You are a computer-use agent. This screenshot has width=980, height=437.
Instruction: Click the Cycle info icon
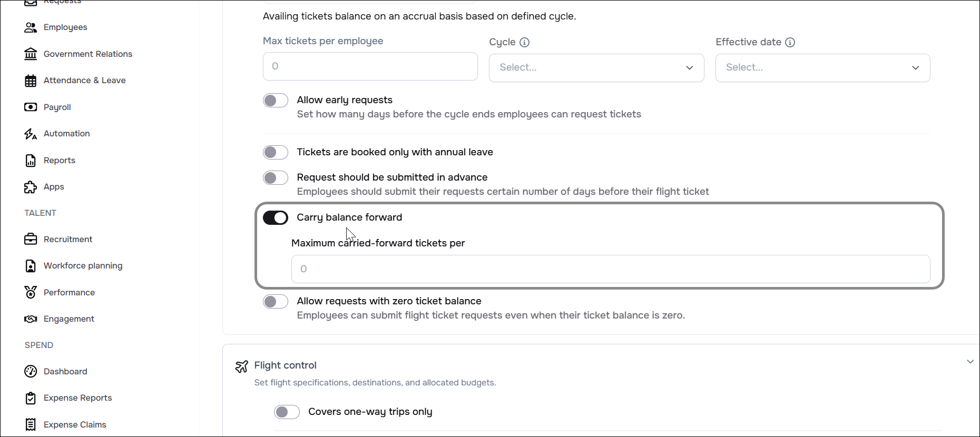[x=524, y=42]
